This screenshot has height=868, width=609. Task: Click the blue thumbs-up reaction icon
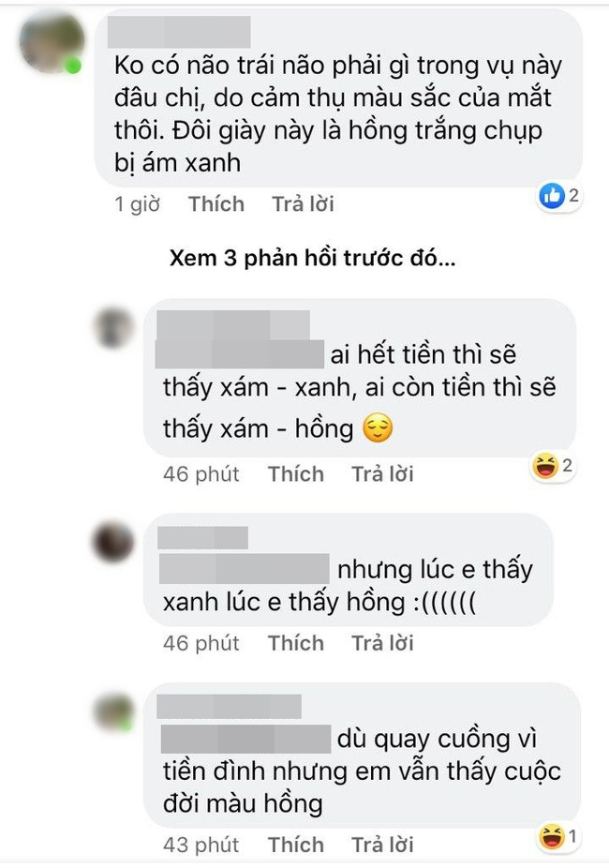tap(552, 196)
